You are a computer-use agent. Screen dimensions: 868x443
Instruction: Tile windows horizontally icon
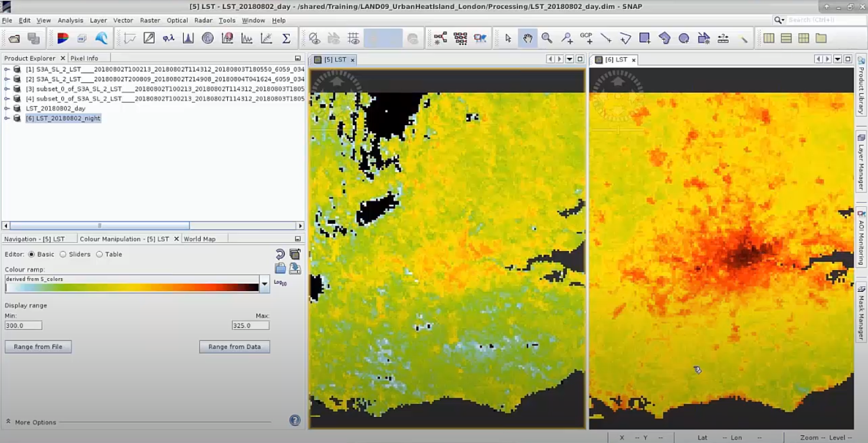click(x=768, y=38)
